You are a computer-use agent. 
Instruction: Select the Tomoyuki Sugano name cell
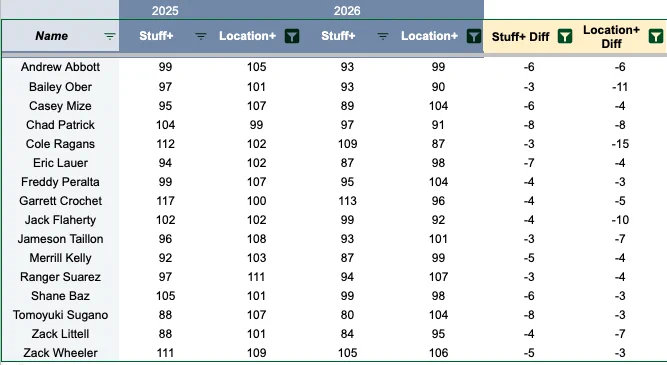[x=60, y=315]
